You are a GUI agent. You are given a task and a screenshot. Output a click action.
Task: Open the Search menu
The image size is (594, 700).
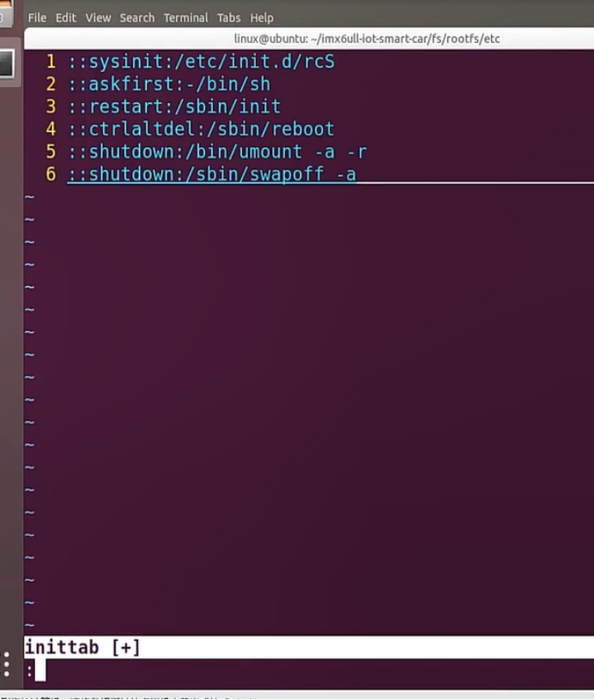(136, 17)
